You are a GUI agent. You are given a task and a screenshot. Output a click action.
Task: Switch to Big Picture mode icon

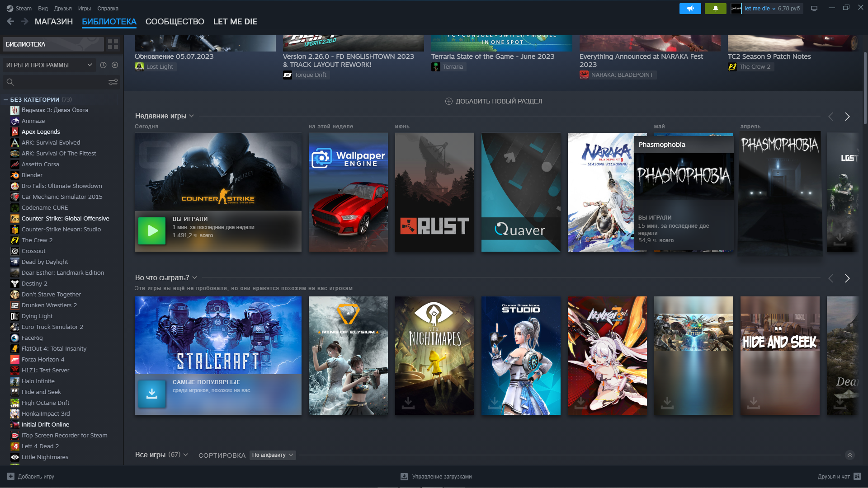(x=814, y=9)
